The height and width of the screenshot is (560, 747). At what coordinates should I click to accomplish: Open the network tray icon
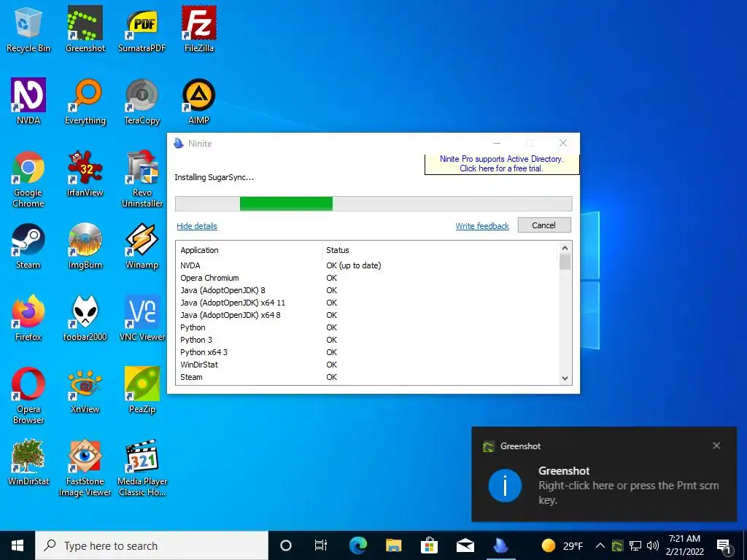635,545
